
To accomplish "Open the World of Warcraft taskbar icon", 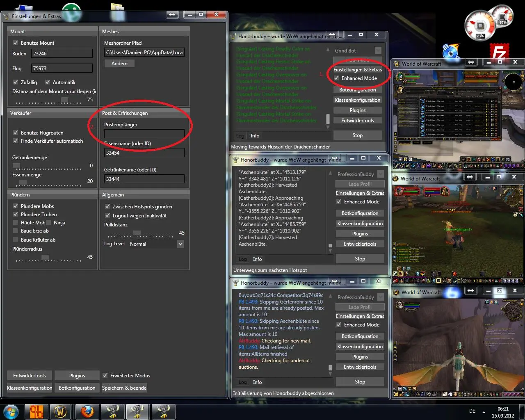I will point(61,411).
